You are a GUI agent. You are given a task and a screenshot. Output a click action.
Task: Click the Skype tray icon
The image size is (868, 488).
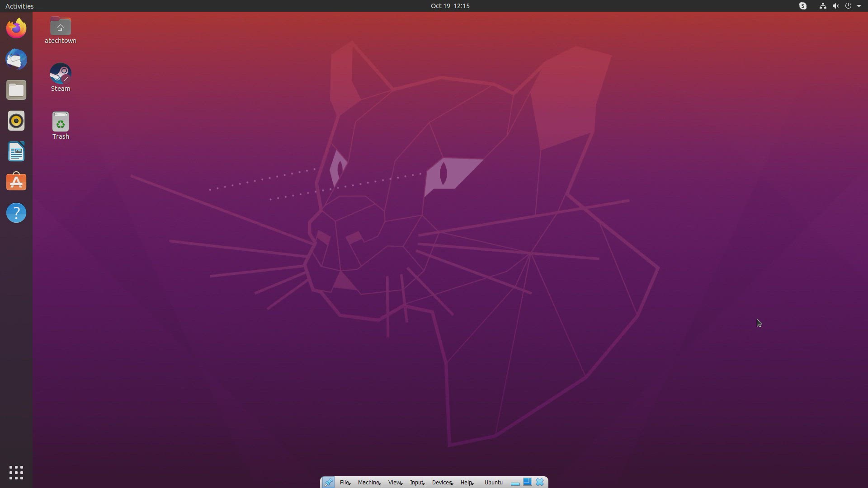(802, 6)
